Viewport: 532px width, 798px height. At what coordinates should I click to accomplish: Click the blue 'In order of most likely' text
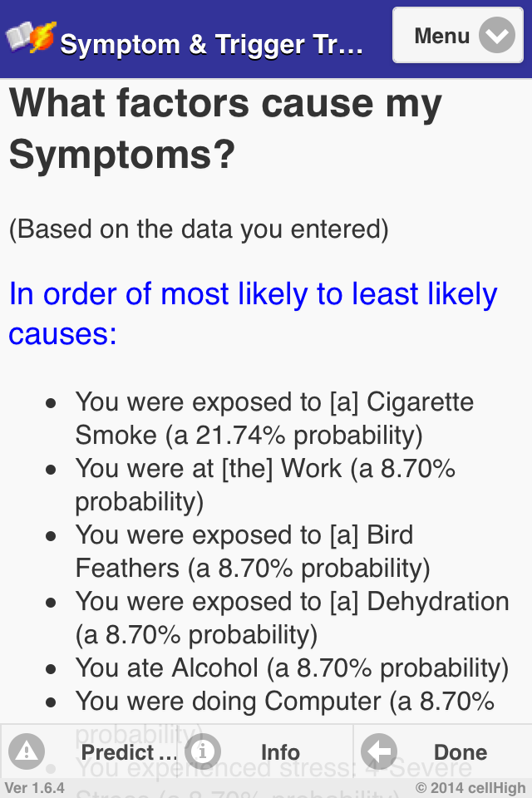(253, 313)
